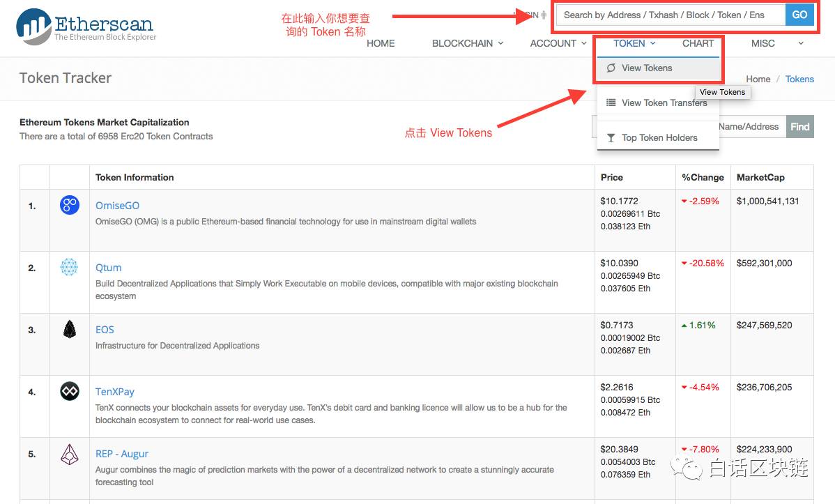
Task: Click the Etherscan logo
Action: click(86, 26)
